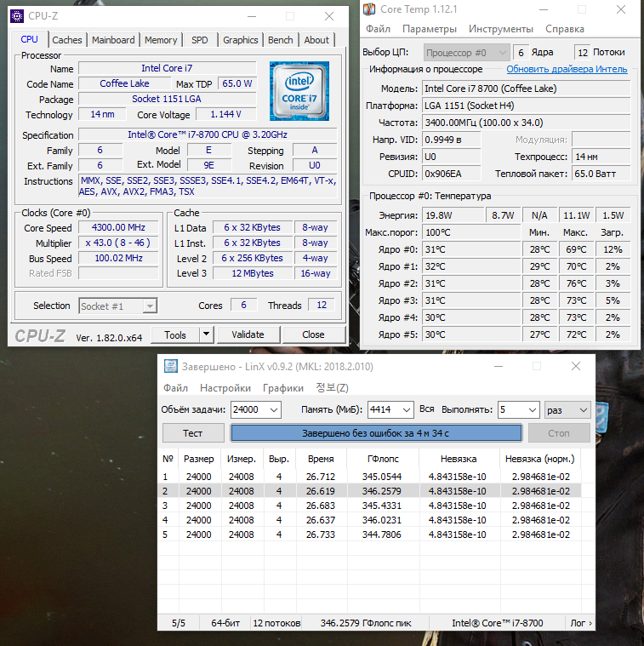Screen dimensions: 644x646
Task: Click the 12 потоков status bar entry
Action: click(x=276, y=623)
